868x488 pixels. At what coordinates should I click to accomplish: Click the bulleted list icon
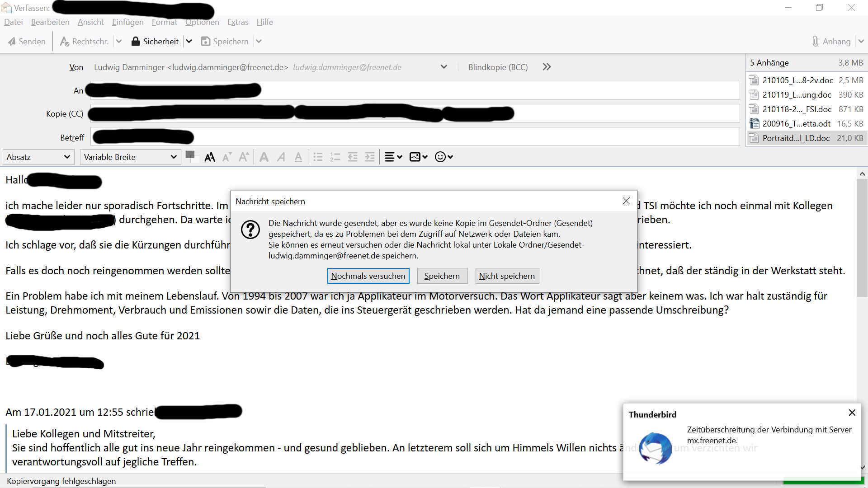click(x=318, y=157)
